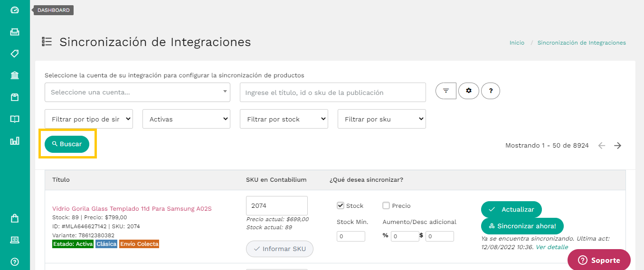Uncheck the Stock checkbox
Viewport: 644px width, 270px height.
click(340, 205)
